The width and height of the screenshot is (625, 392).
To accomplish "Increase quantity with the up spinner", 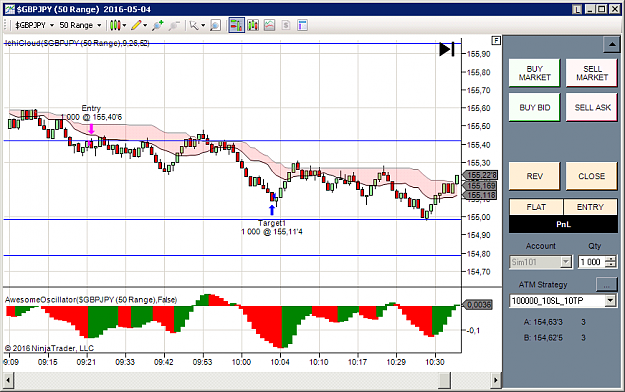I will coord(611,259).
